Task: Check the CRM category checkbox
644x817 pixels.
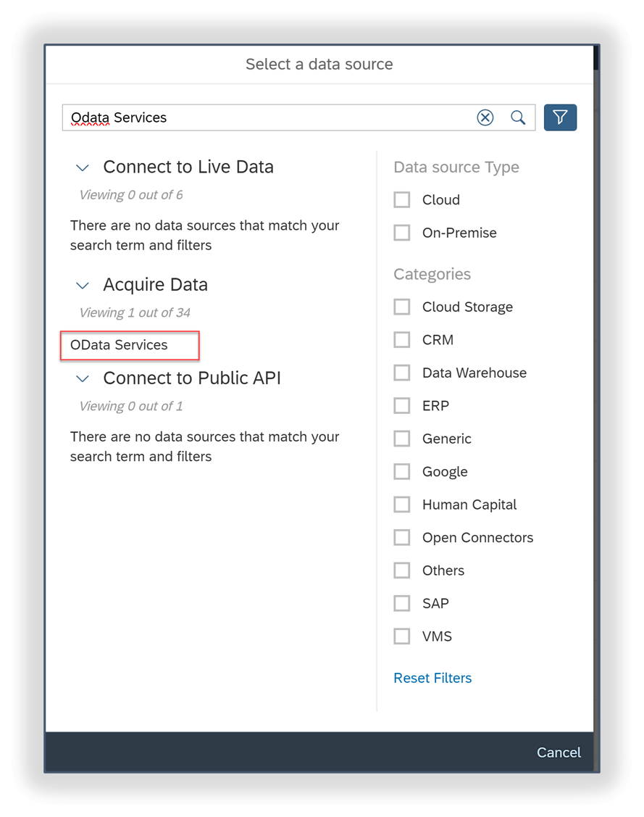Action: pyautogui.click(x=402, y=339)
